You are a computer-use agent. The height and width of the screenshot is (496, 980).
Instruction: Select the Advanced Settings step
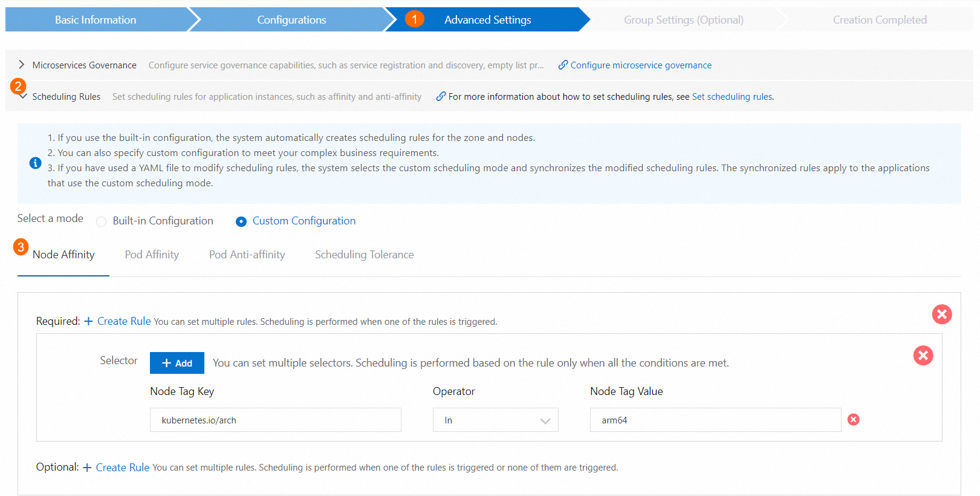pos(487,20)
